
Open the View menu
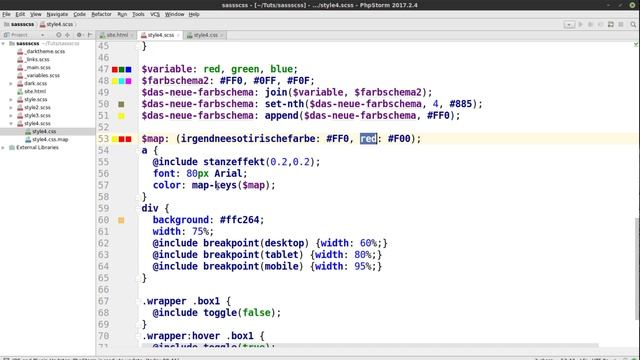pyautogui.click(x=36, y=14)
